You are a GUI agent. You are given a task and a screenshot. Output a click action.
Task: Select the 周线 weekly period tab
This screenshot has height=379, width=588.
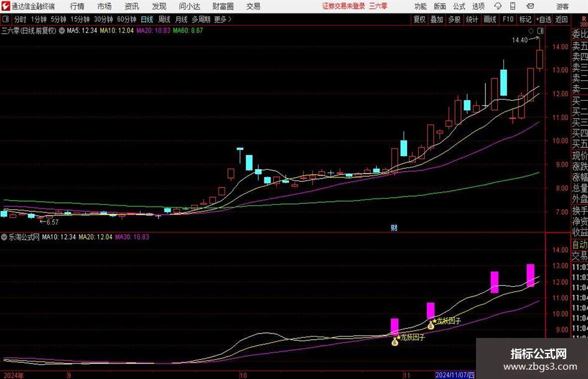pyautogui.click(x=164, y=19)
